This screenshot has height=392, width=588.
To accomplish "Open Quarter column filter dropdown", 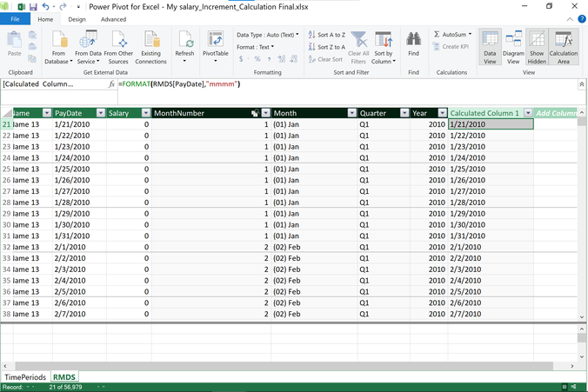I will click(404, 113).
